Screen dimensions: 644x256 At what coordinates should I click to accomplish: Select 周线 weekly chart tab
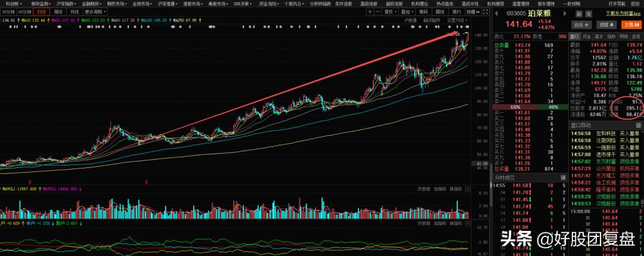58,12
